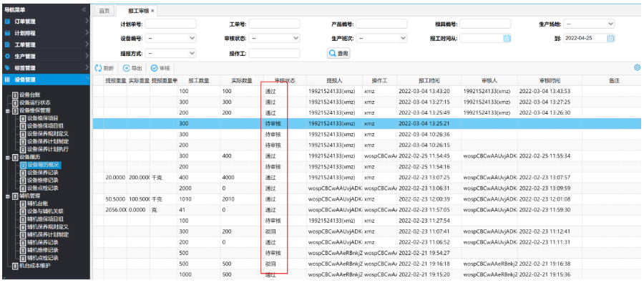
Task: Open the 审核状态 dropdown
Action: click(x=274, y=38)
